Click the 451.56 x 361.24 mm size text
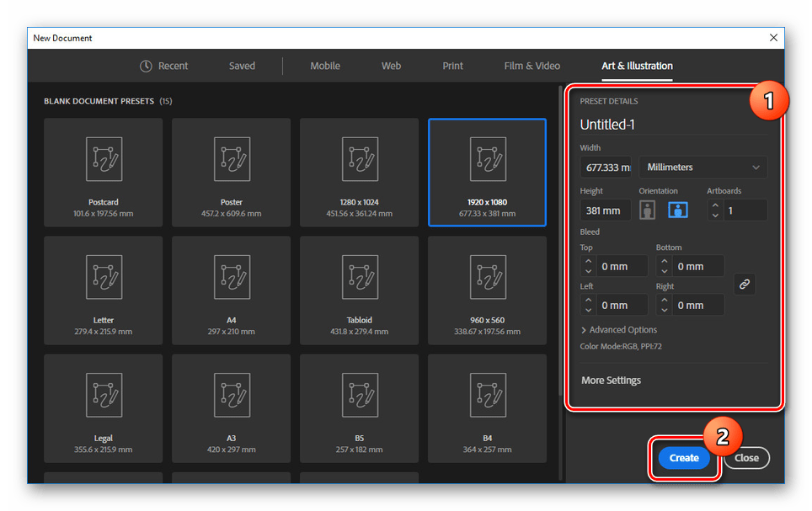Image resolution: width=812 pixels, height=511 pixels. click(x=360, y=214)
